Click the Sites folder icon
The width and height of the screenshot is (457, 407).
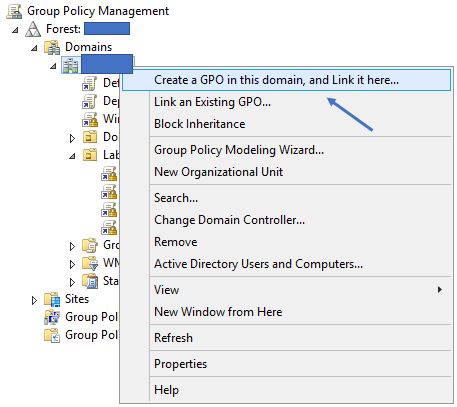point(52,299)
